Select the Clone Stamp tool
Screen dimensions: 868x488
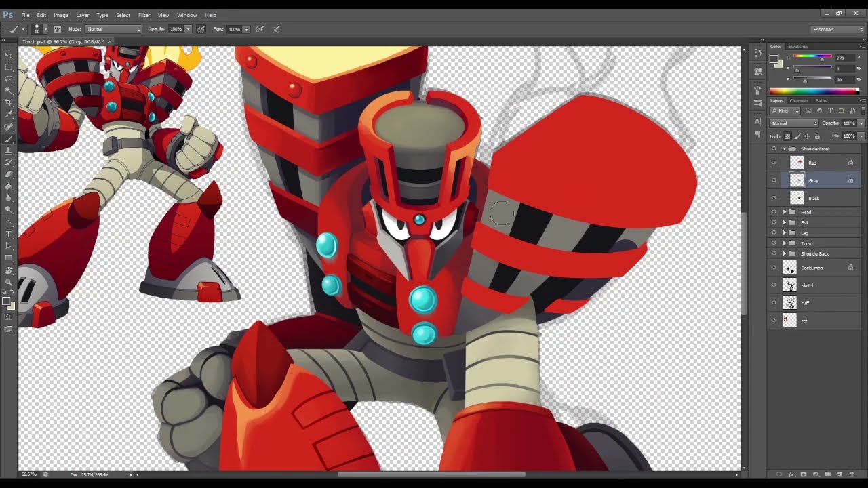tap(9, 150)
